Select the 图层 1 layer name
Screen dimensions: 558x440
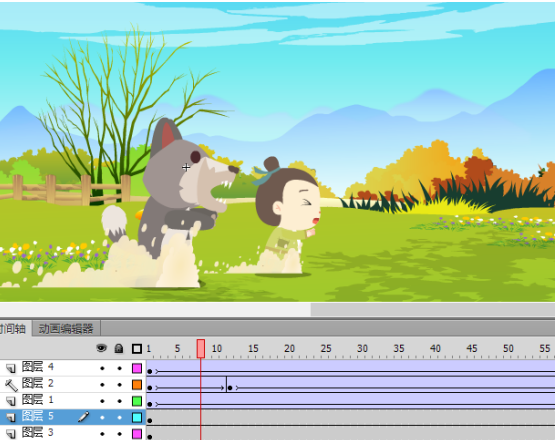[x=38, y=400]
